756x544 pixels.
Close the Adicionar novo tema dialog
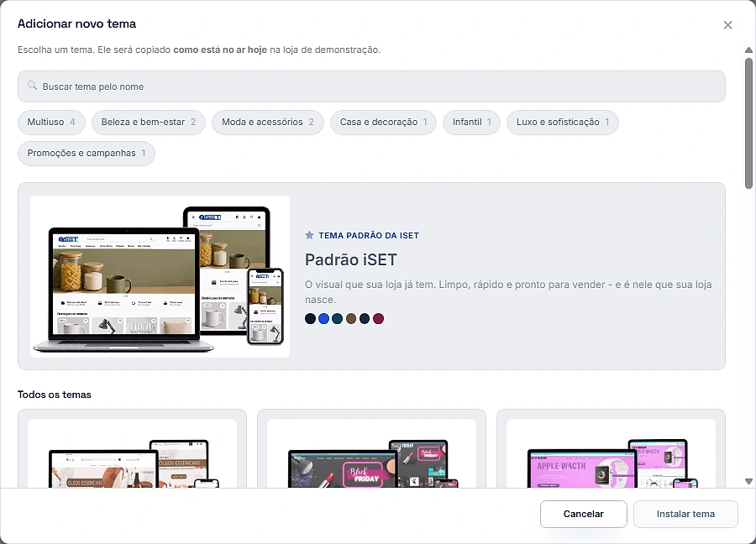point(727,25)
